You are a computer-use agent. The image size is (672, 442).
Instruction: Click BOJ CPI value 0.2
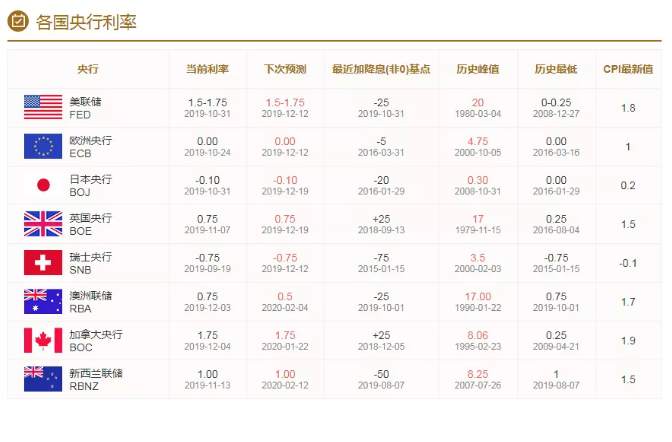pos(628,186)
